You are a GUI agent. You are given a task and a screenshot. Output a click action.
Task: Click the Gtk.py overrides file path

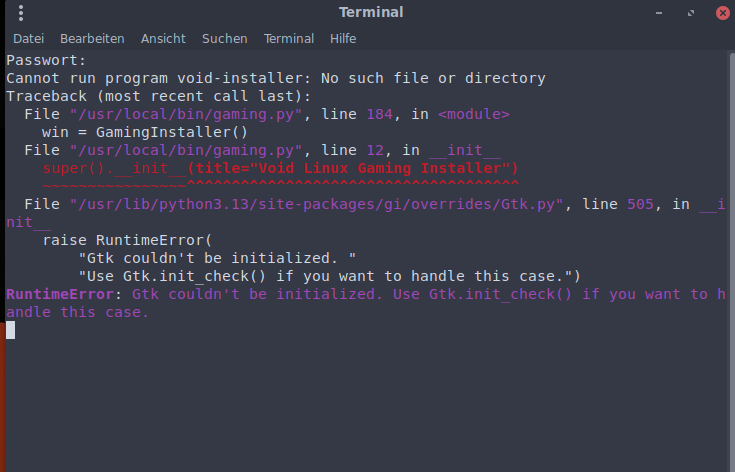[318, 204]
